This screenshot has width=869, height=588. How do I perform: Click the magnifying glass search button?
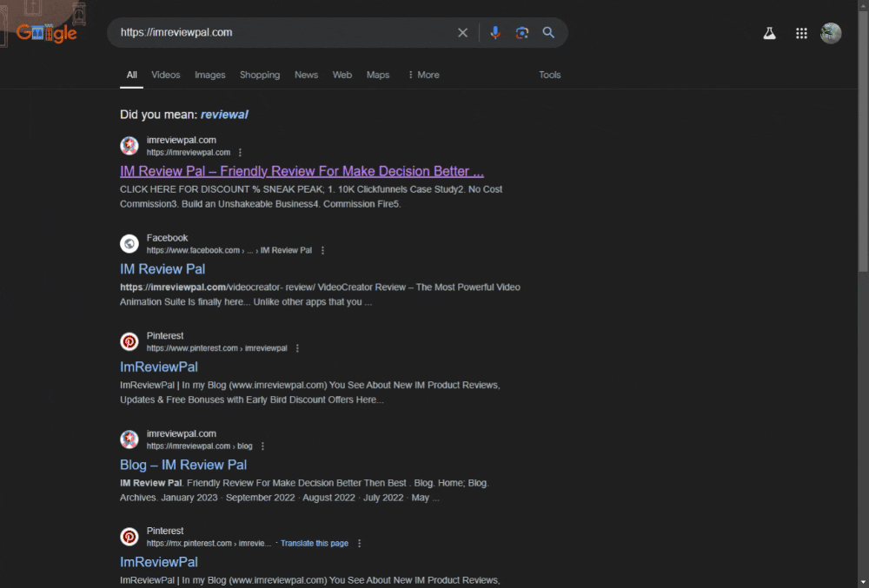(x=548, y=33)
